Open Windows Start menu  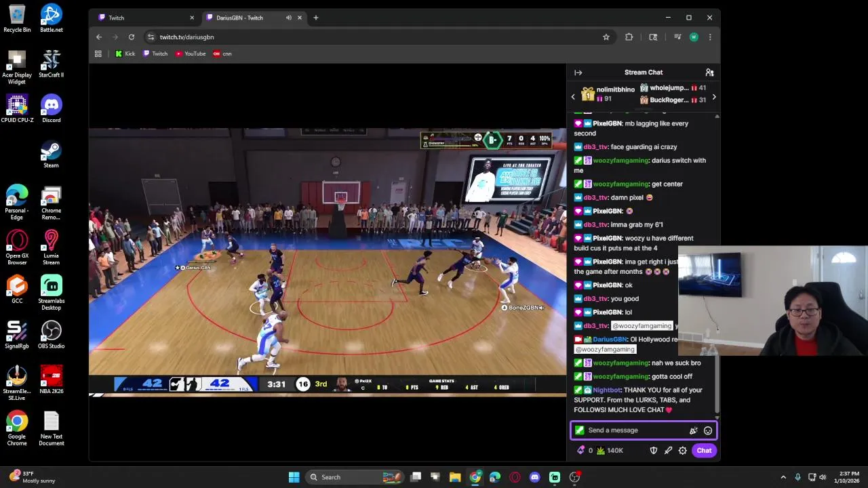pos(294,477)
